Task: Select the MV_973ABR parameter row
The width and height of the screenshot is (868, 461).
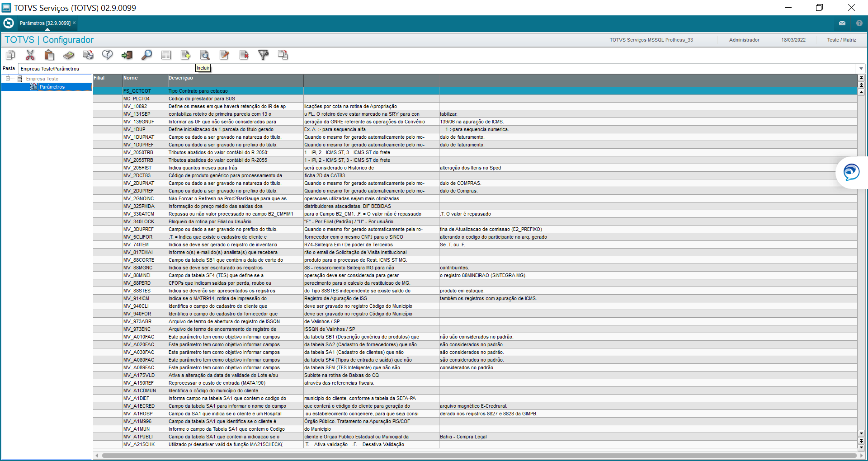Action: tap(475, 321)
